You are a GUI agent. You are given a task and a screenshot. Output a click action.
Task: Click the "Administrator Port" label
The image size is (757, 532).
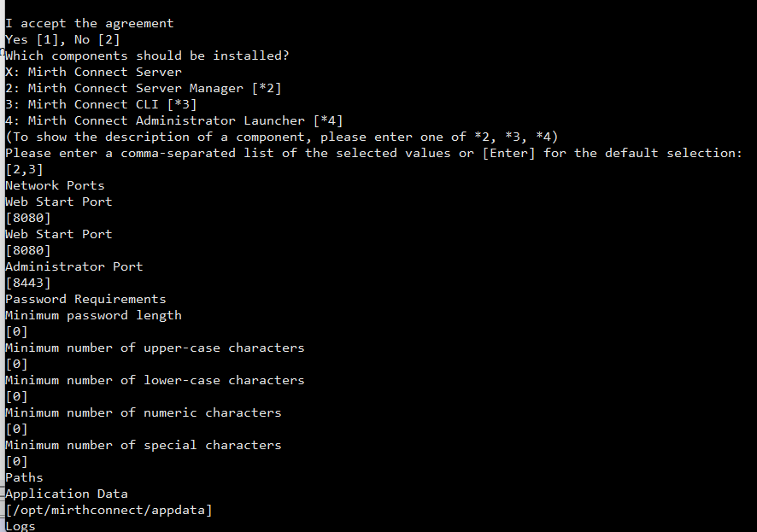point(73,266)
